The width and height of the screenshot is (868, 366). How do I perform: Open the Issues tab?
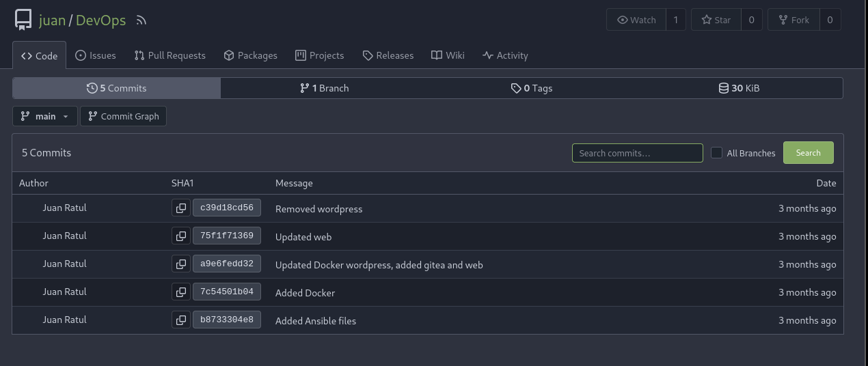tap(96, 55)
